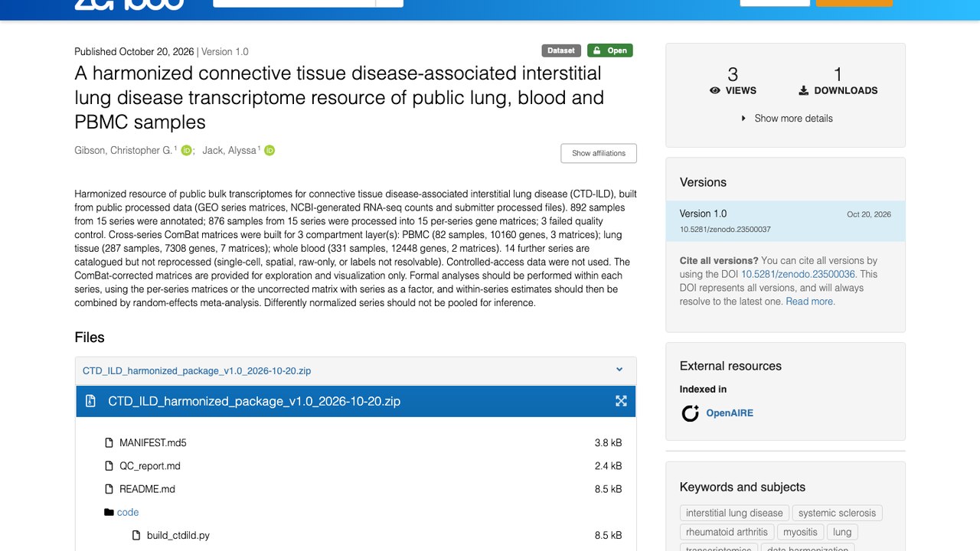Expand Show more details in stats

[x=786, y=119]
